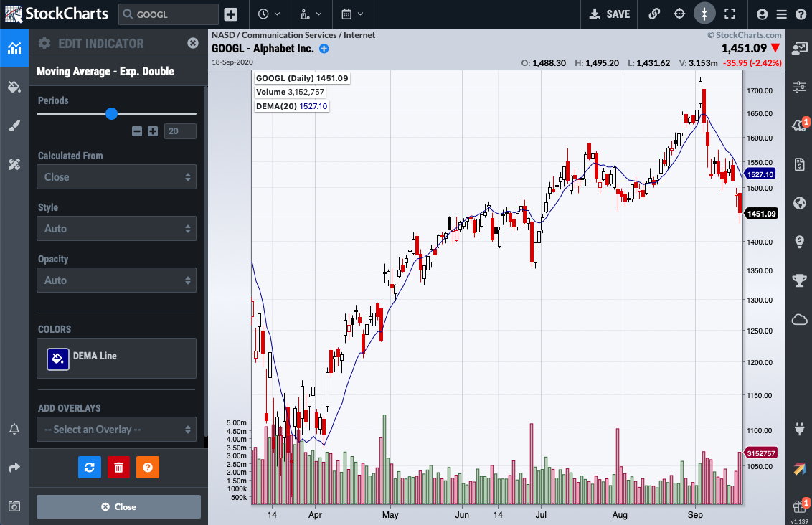Open the alerts bell in left sidebar

pyautogui.click(x=14, y=429)
